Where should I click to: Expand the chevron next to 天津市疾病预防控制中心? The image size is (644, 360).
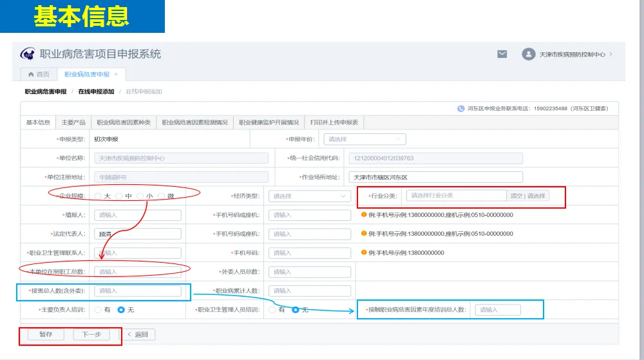[611, 54]
